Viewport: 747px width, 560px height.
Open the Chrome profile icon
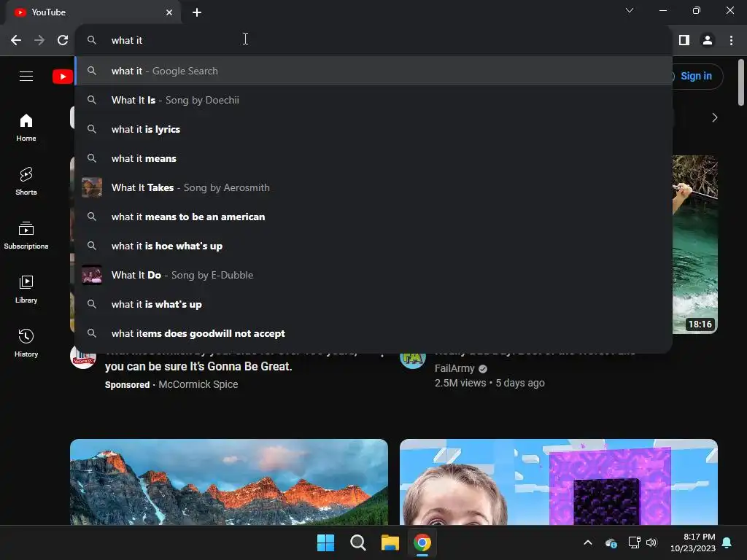[x=708, y=41]
